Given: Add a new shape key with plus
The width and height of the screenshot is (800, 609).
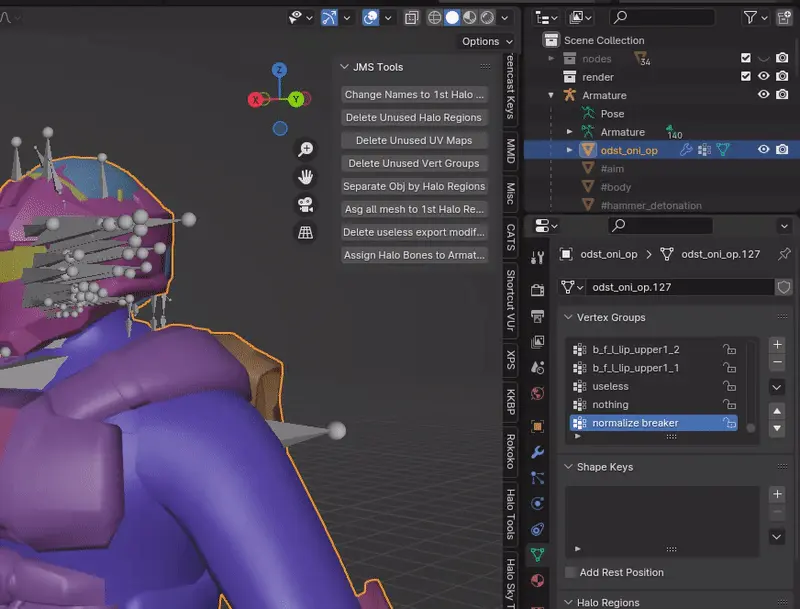Looking at the screenshot, I should 777,494.
